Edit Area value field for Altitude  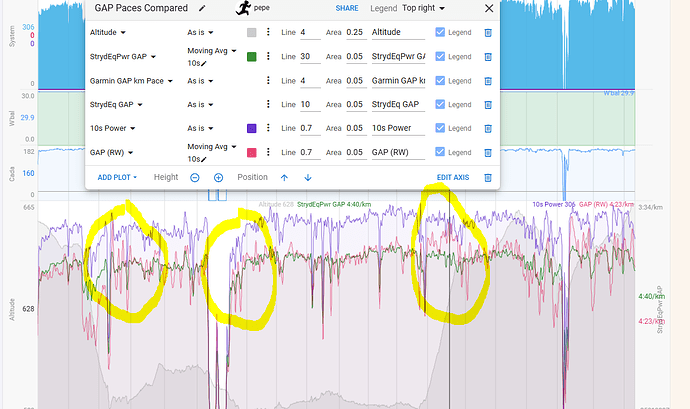pyautogui.click(x=356, y=33)
